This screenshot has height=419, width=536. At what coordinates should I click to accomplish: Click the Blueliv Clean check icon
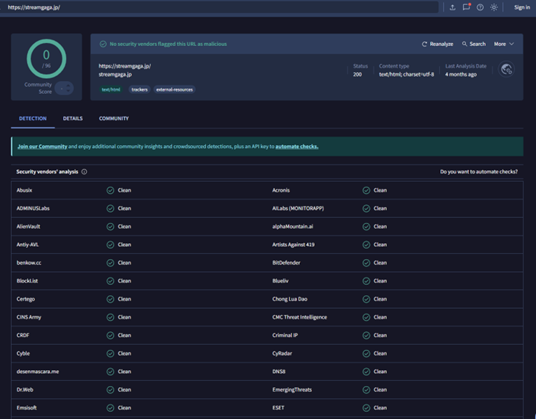click(x=366, y=281)
